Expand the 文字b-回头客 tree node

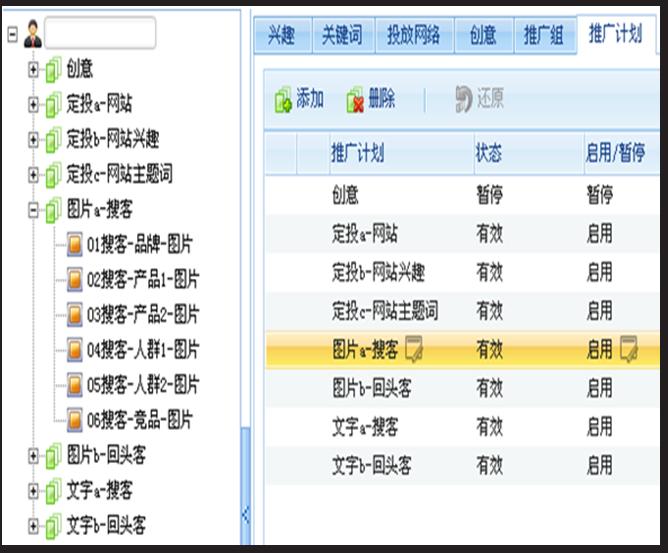coord(33,526)
